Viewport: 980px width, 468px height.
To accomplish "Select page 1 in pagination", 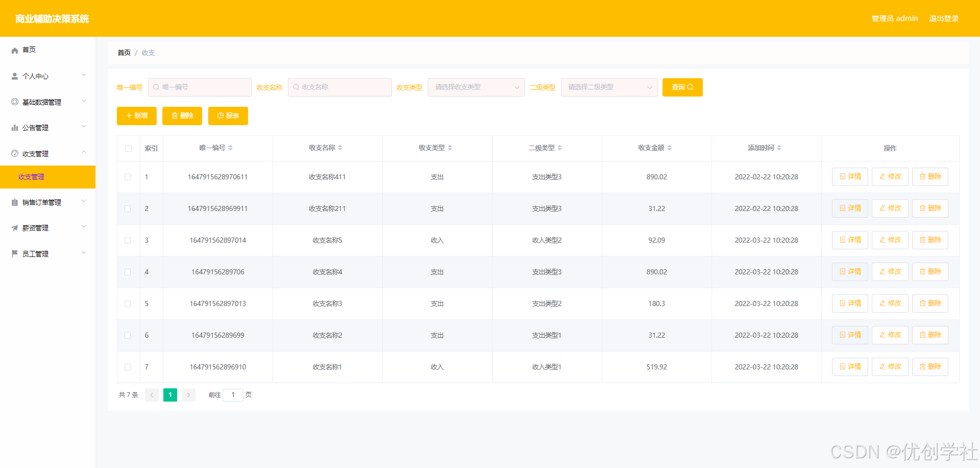I will pos(170,395).
